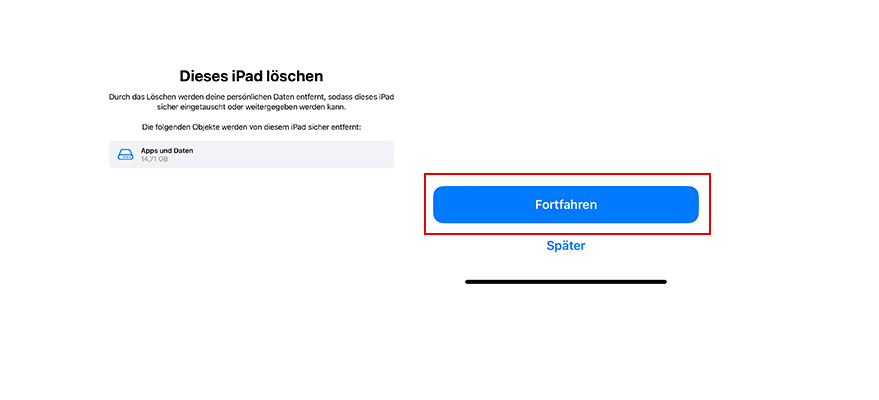Select the Apps und Daten row

coord(251,154)
